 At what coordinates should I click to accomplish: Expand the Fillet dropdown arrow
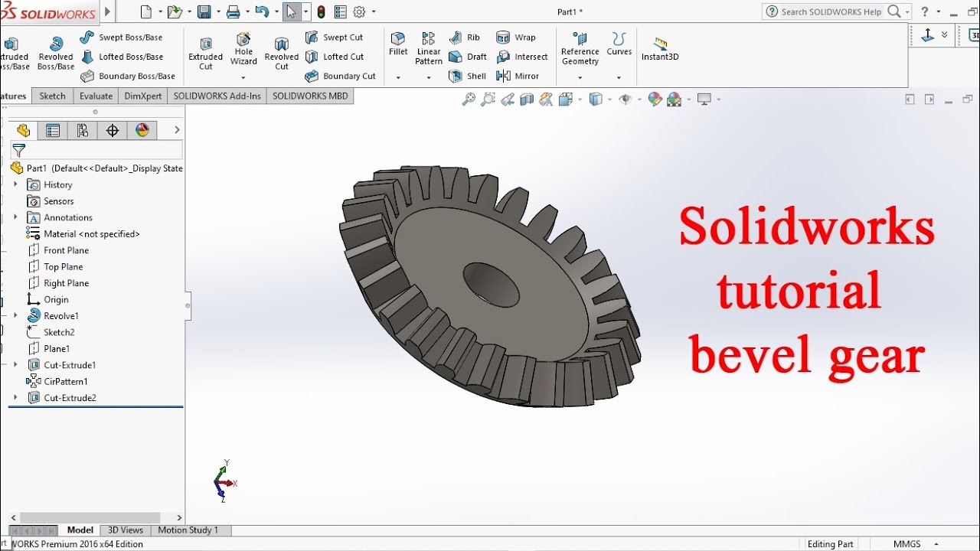[x=398, y=77]
